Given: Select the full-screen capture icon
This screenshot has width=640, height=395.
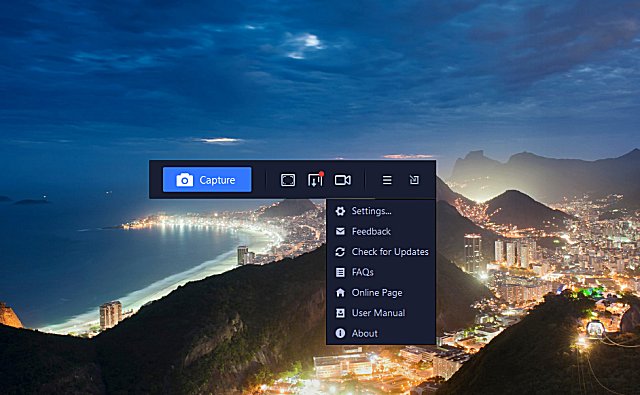Looking at the screenshot, I should 288,180.
